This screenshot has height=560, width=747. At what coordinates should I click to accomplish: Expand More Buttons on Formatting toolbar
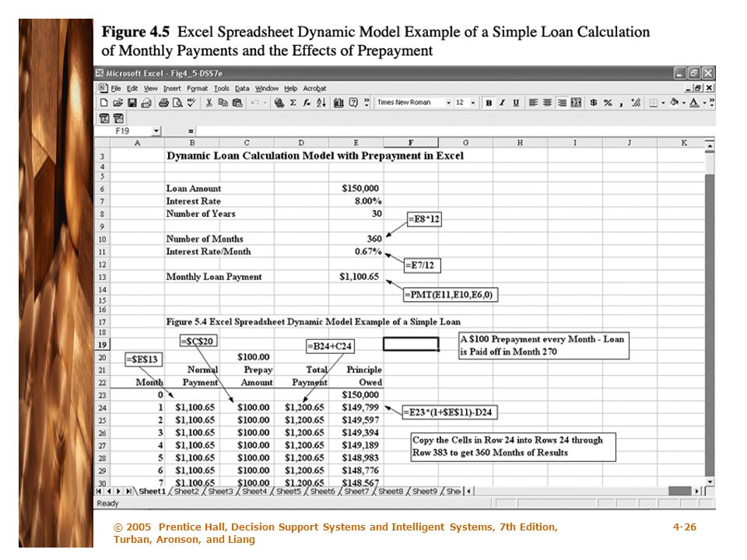point(711,102)
